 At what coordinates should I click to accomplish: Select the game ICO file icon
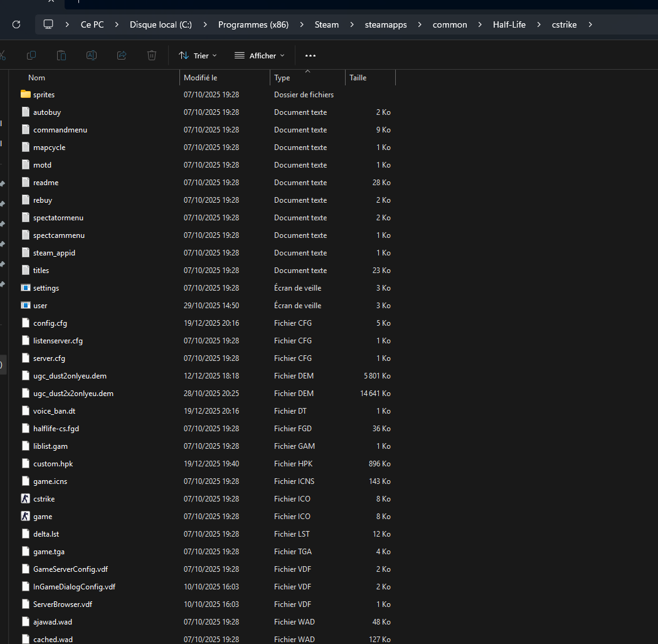pyautogui.click(x=26, y=517)
